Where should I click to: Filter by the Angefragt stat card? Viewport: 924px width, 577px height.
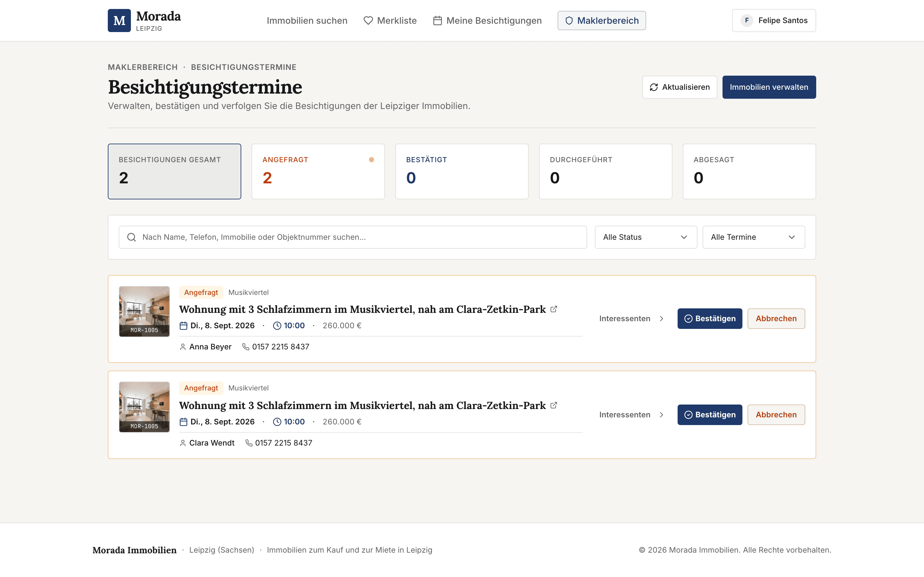[318, 171]
